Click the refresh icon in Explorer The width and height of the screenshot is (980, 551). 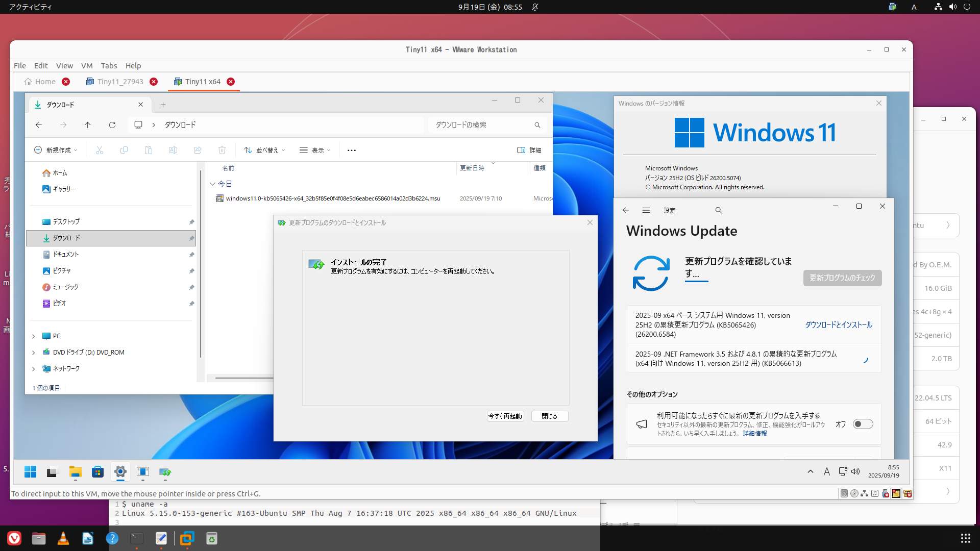tap(112, 125)
